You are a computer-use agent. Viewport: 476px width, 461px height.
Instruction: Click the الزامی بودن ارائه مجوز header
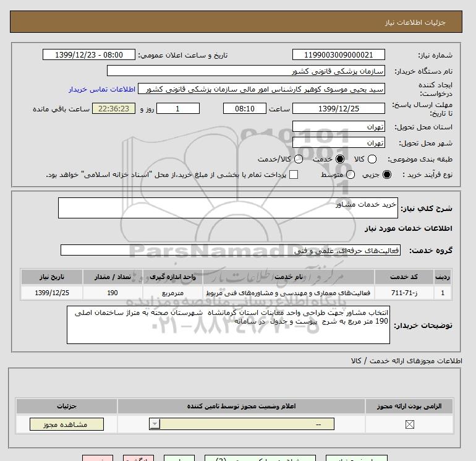pyautogui.click(x=409, y=406)
